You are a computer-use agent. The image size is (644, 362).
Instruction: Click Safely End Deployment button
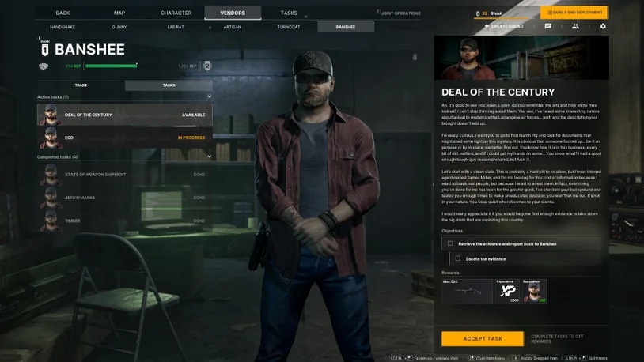[574, 13]
